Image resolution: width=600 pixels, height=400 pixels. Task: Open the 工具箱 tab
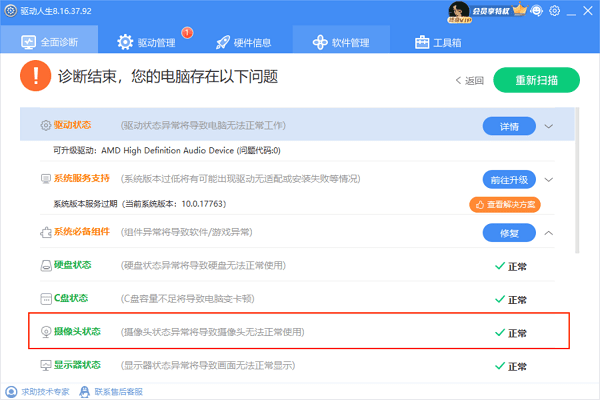tap(438, 42)
